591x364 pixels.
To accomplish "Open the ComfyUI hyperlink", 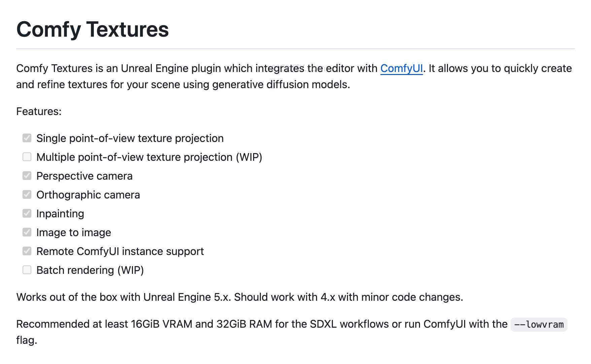I will [402, 69].
